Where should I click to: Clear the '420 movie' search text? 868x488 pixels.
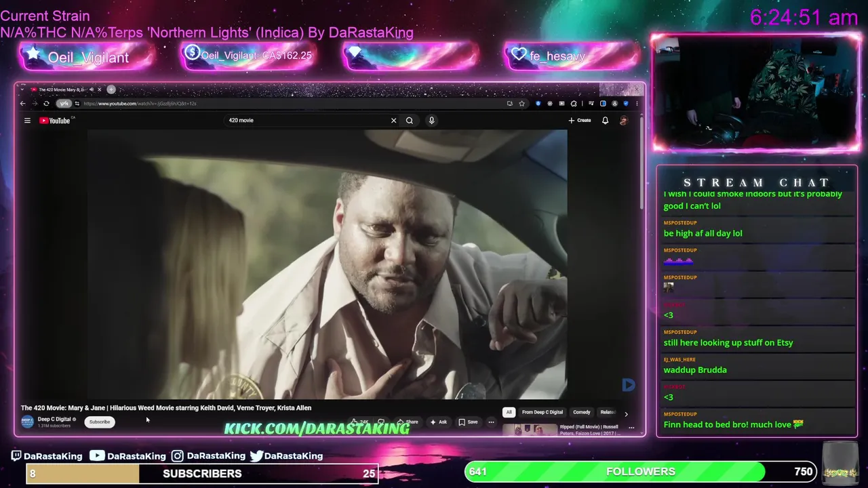coord(393,121)
